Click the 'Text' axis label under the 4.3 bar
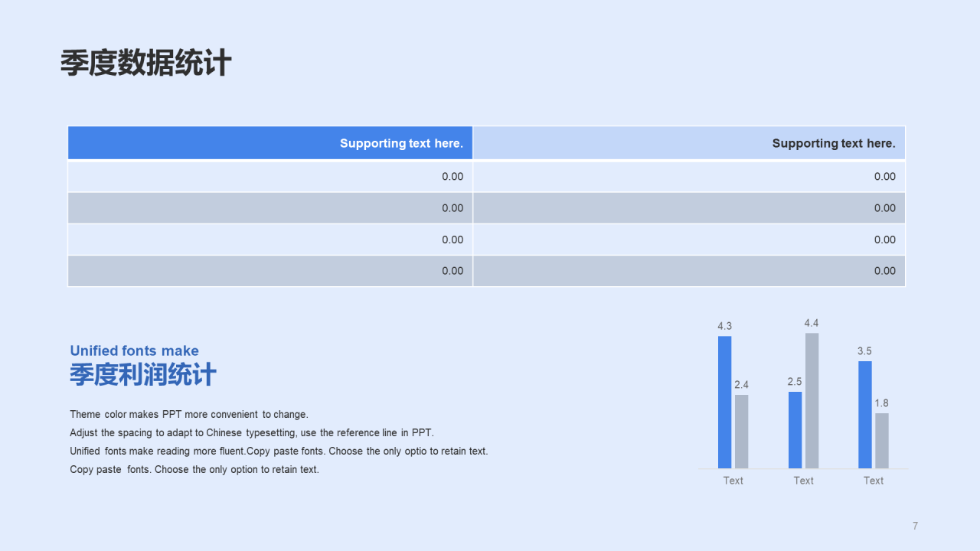The height and width of the screenshot is (551, 980). pyautogui.click(x=733, y=481)
